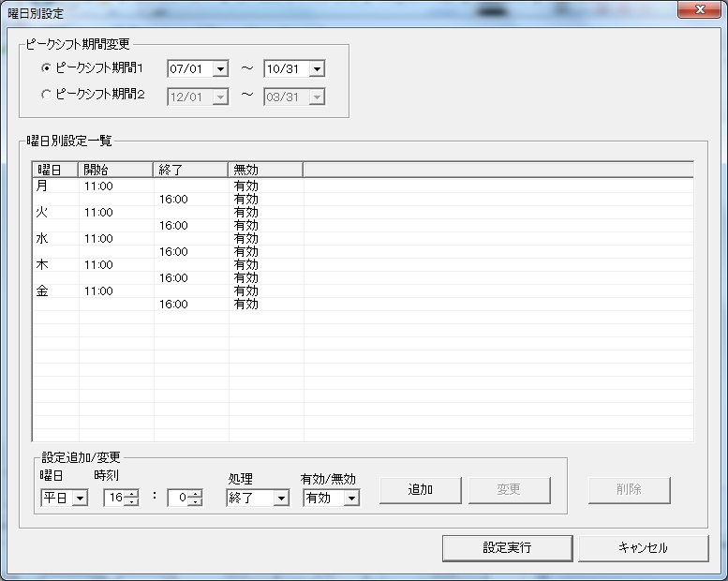Screen dimensions: 728x581
Task: Open the 有効/無効 dropdown
Action: (x=352, y=498)
